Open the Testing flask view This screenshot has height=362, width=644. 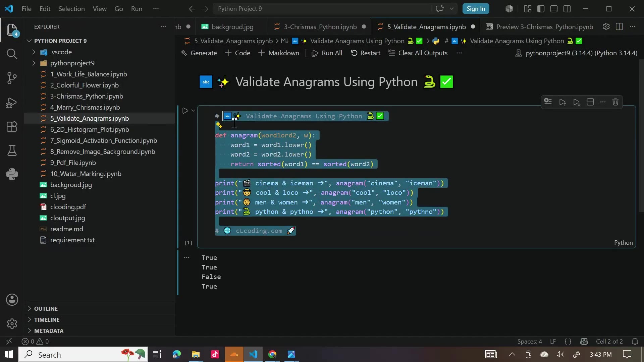click(x=12, y=150)
